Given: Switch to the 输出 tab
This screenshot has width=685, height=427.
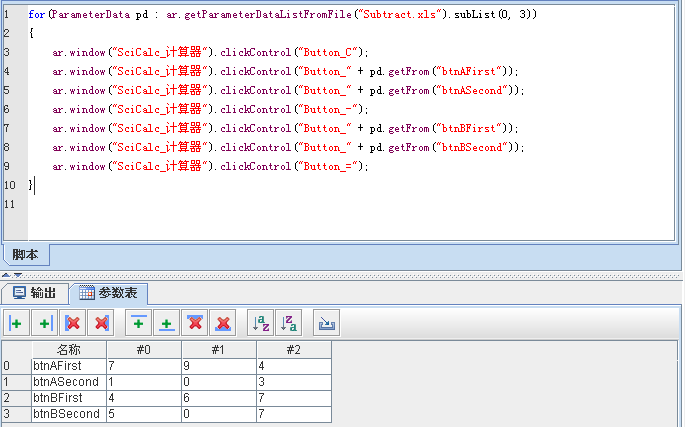Looking at the screenshot, I should (35, 293).
